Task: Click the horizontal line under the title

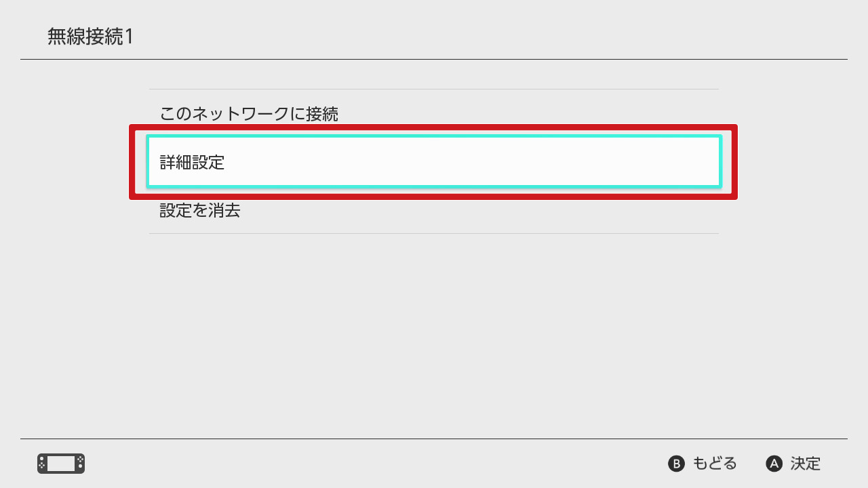Action: (434, 60)
